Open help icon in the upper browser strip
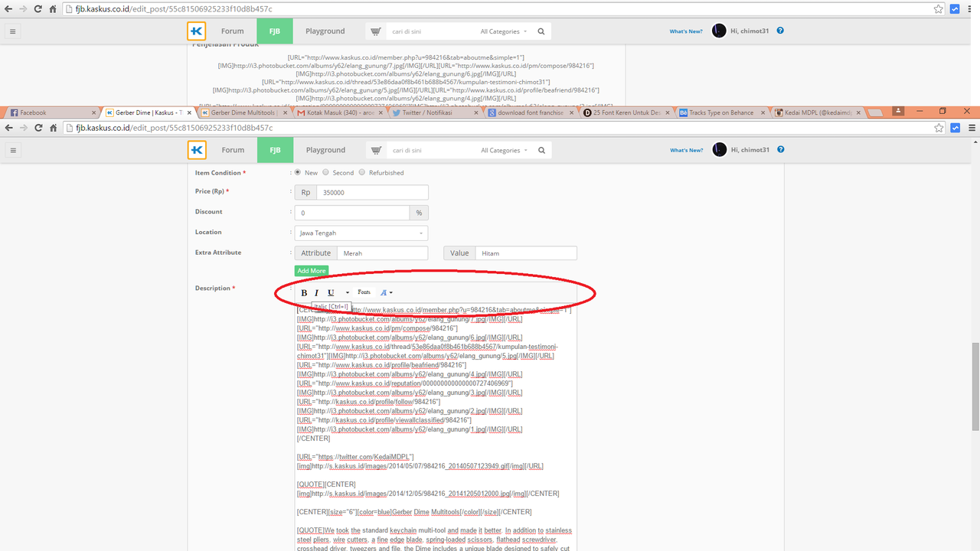 pyautogui.click(x=780, y=31)
